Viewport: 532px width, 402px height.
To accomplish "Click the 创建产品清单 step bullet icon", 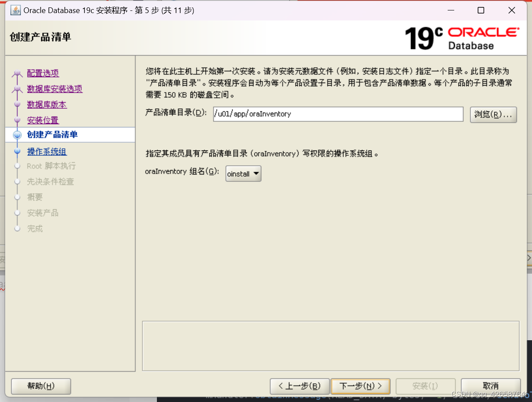I will (x=17, y=135).
